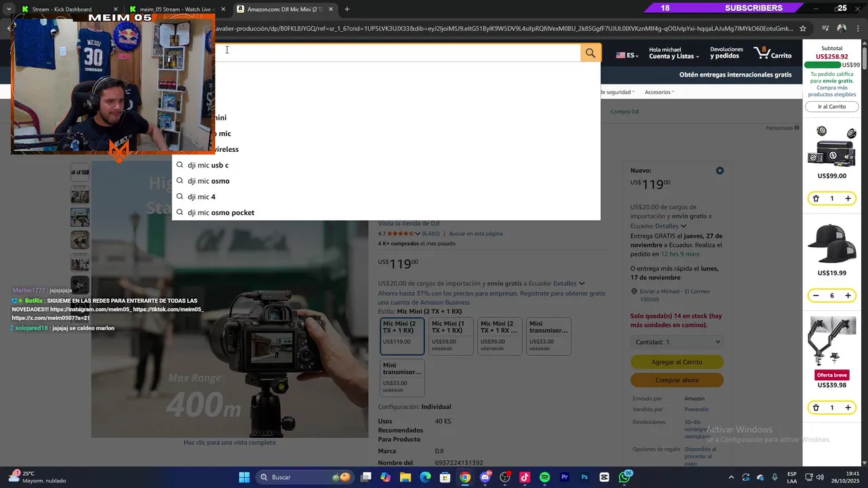Click Haz clic para una vista completa
The image size is (868, 488).
(x=229, y=443)
